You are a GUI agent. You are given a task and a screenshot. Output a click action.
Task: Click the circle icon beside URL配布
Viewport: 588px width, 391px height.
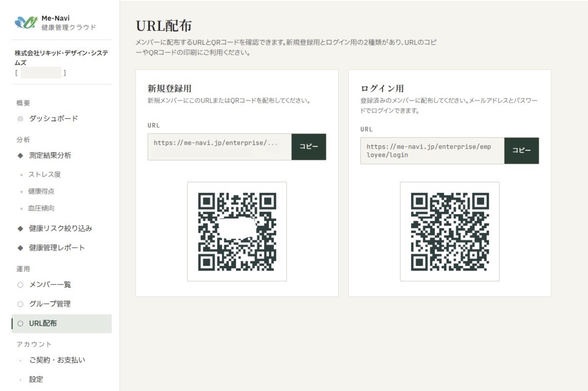20,323
